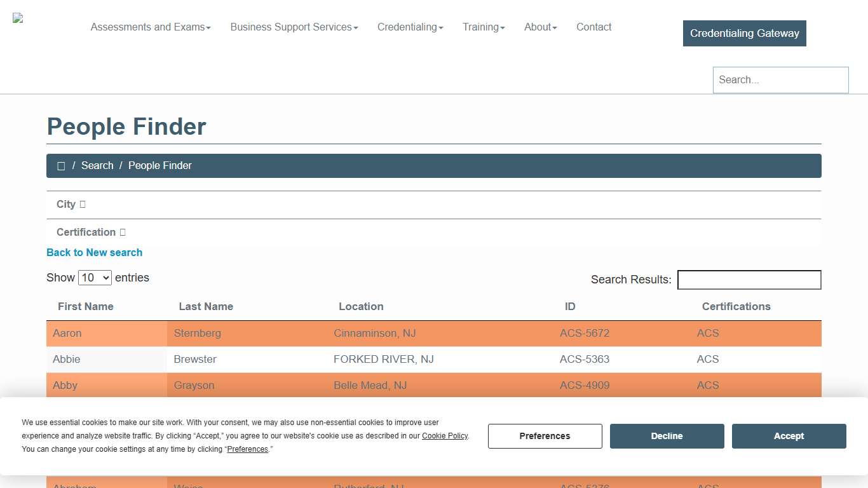Accept the cookie consent
The image size is (868, 488).
(x=789, y=436)
